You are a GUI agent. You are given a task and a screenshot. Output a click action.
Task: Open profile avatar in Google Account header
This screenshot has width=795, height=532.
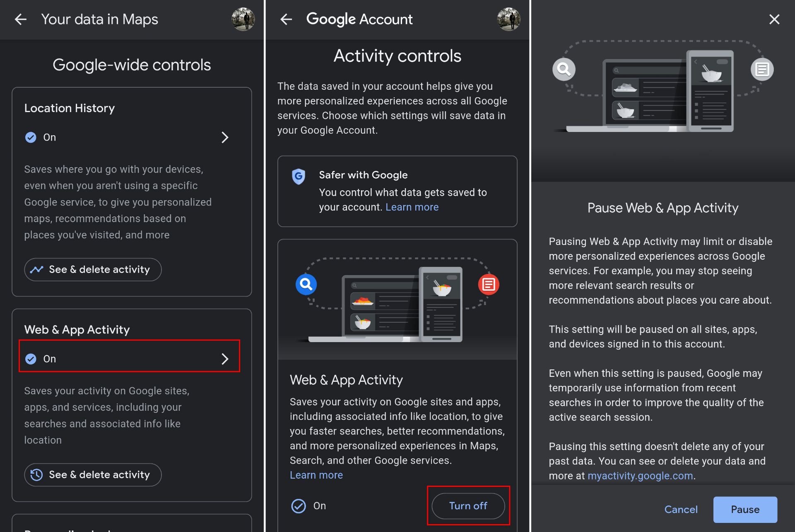point(508,19)
